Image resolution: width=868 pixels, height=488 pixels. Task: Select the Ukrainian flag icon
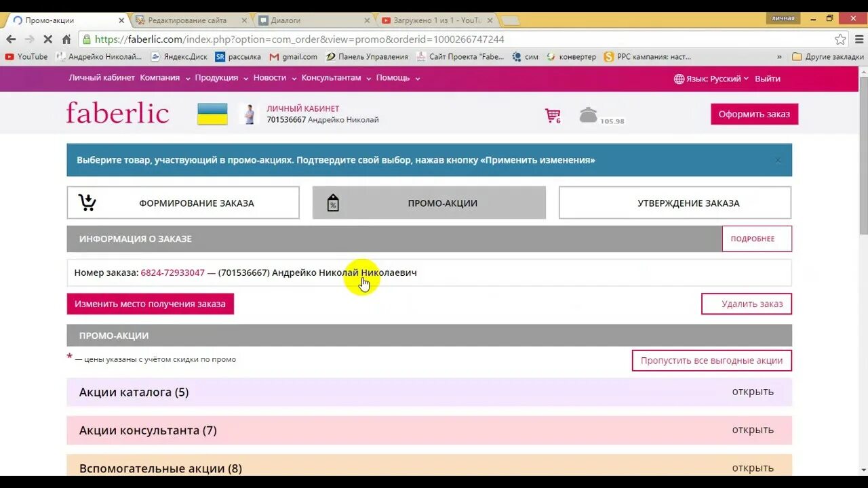(212, 114)
